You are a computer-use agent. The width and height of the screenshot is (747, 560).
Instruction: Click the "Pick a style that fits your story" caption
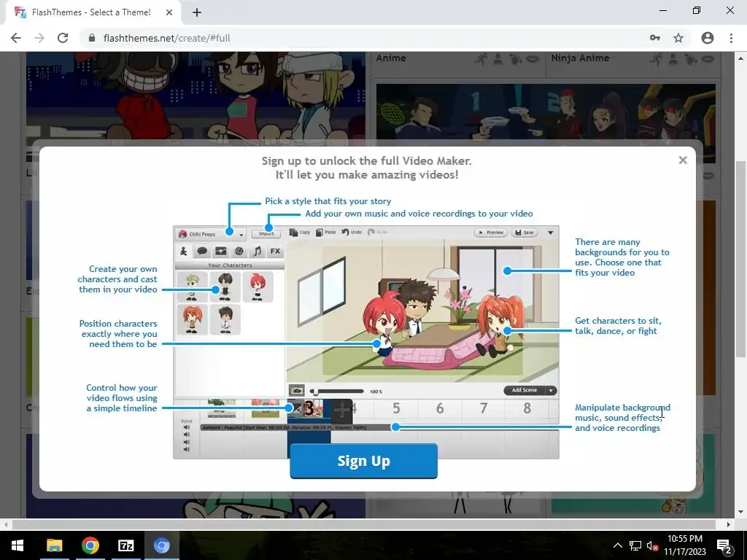click(328, 201)
